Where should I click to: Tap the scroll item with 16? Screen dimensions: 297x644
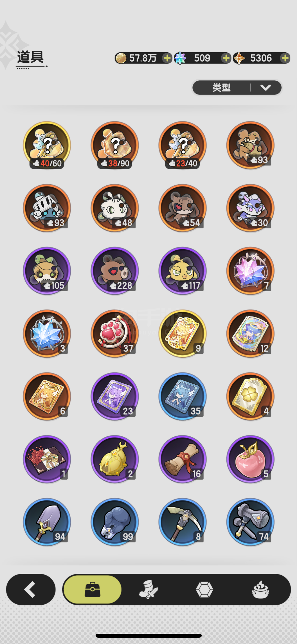(183, 459)
